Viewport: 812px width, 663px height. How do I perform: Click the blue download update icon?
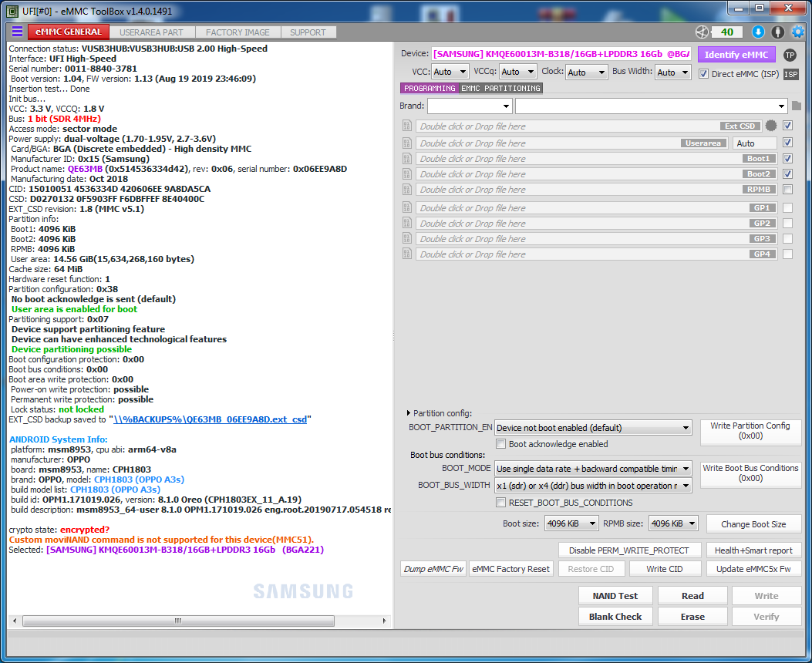tap(758, 32)
